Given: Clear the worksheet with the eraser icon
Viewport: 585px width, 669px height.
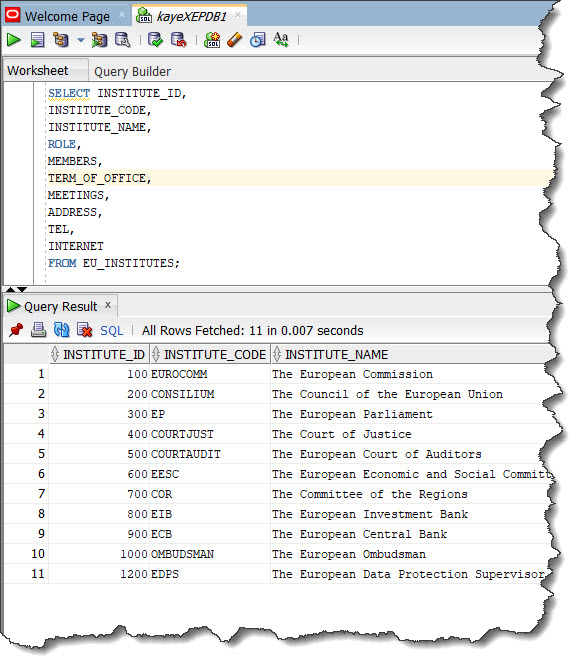Looking at the screenshot, I should [235, 40].
